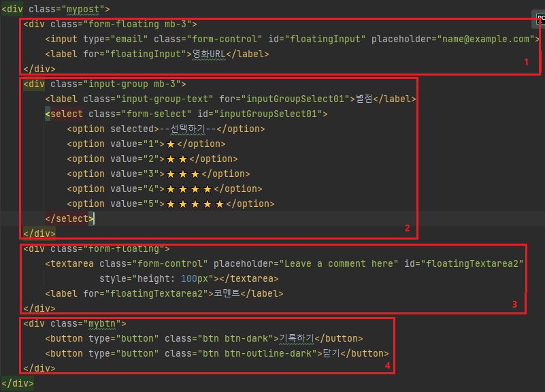This screenshot has width=545, height=392.
Task: Click the option value="2" line
Action: 152,159
